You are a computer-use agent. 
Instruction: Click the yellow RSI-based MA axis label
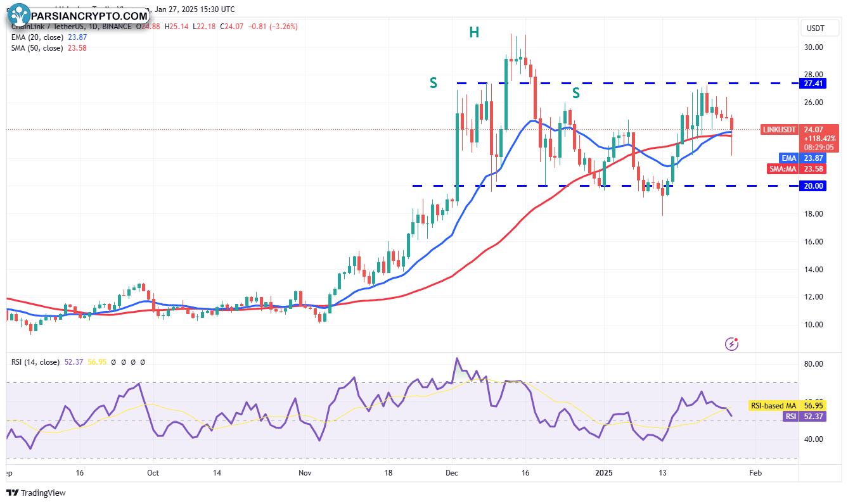(773, 405)
